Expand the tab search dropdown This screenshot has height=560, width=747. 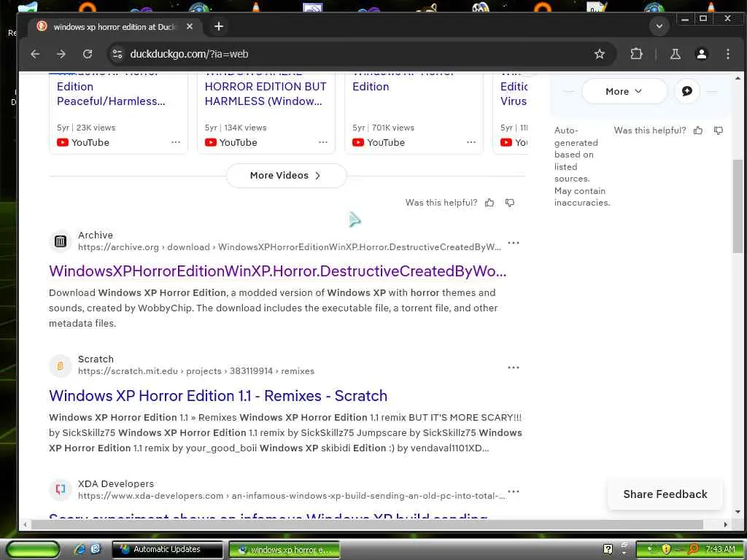659,26
